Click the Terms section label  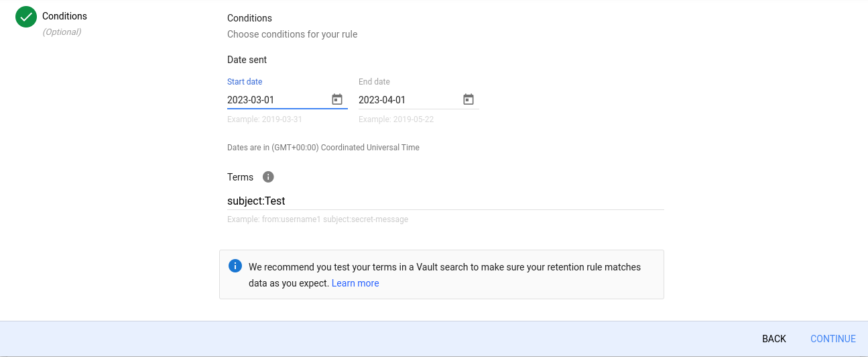coord(240,177)
